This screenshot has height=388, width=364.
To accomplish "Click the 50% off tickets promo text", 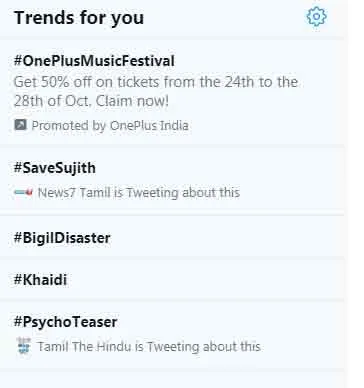I will pos(156,82).
